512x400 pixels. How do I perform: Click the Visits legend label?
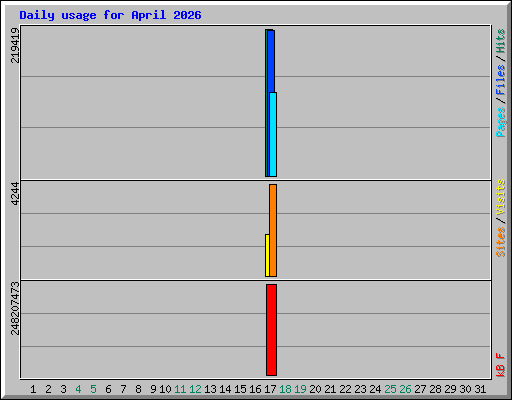(x=500, y=197)
